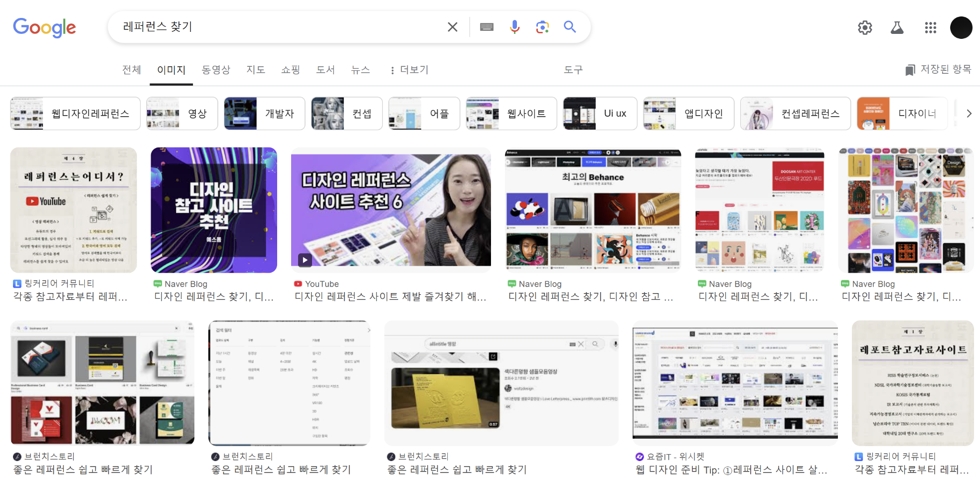Open business card designs thumbnail

pyautogui.click(x=103, y=383)
